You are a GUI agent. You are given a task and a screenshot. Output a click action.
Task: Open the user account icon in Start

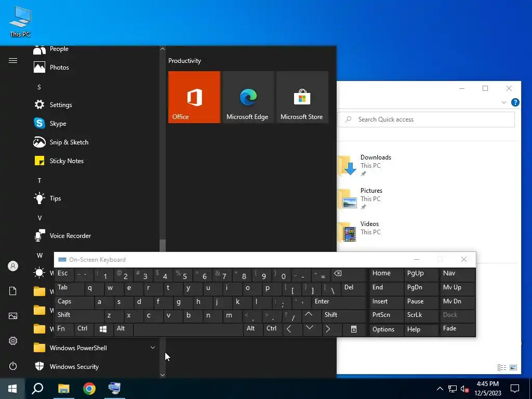pos(13,266)
